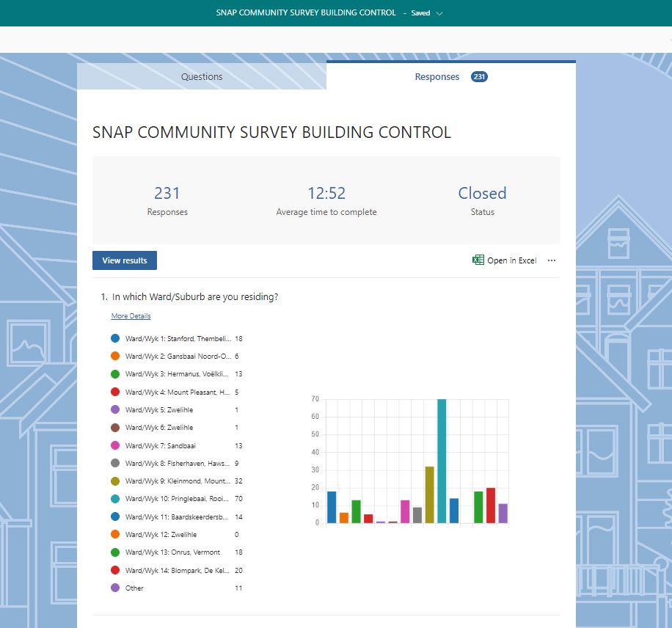The height and width of the screenshot is (628, 672).
Task: Expand the Saved status dropdown chevron
Action: (x=439, y=13)
